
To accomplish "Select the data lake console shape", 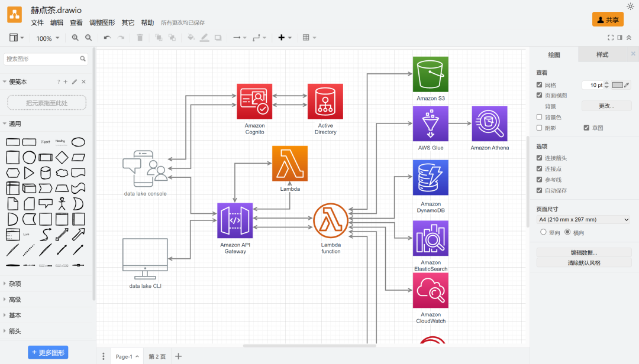I will pyautogui.click(x=145, y=168).
